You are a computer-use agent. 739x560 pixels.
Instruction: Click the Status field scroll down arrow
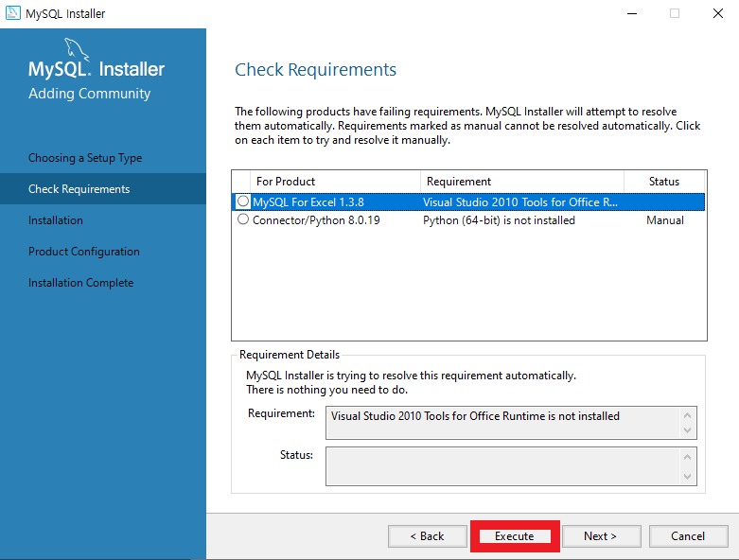coord(687,476)
